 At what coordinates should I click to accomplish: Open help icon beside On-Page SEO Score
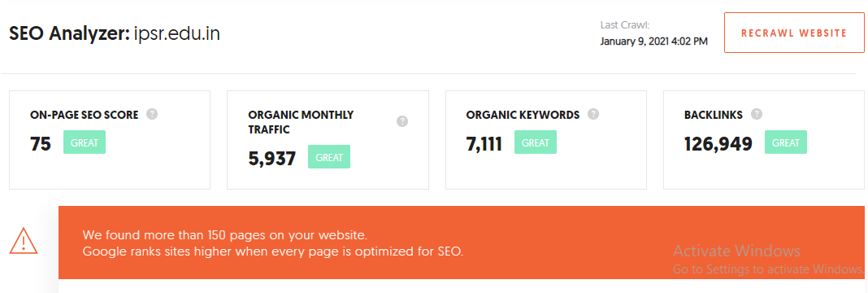pos(152,114)
